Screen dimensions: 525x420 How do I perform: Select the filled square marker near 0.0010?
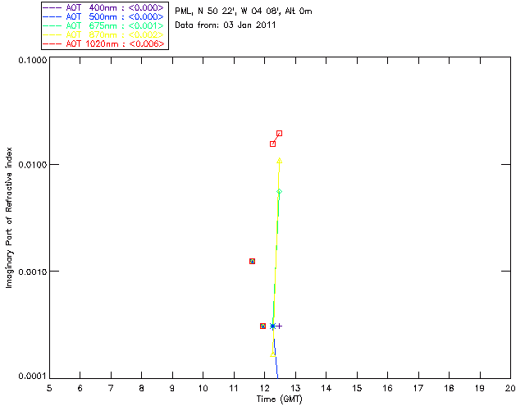[252, 261]
